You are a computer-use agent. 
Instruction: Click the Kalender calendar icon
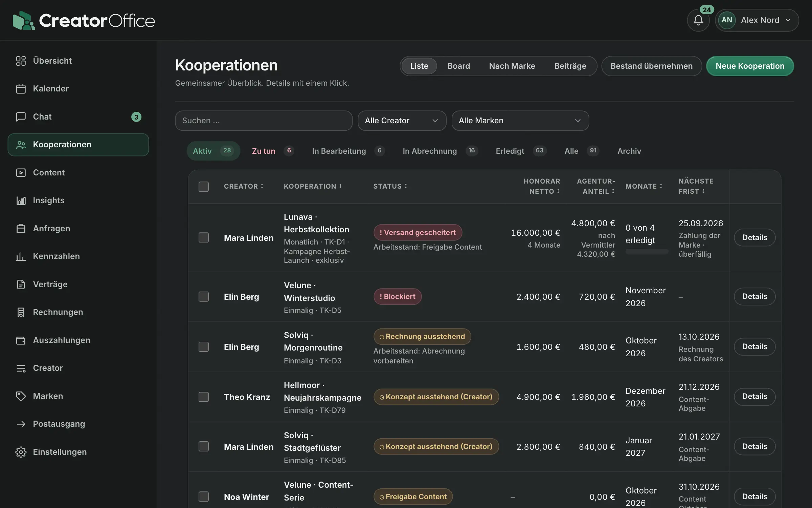[21, 89]
